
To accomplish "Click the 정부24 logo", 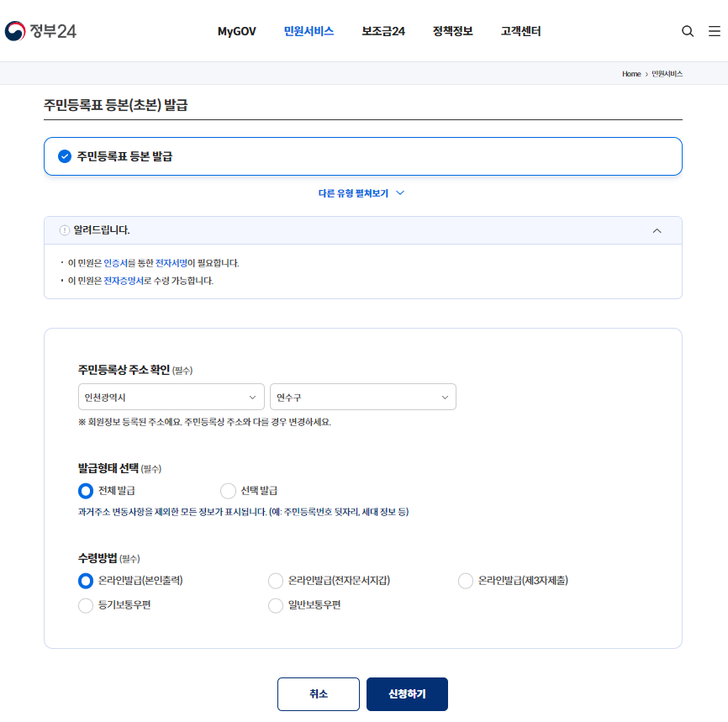I will pos(40,31).
